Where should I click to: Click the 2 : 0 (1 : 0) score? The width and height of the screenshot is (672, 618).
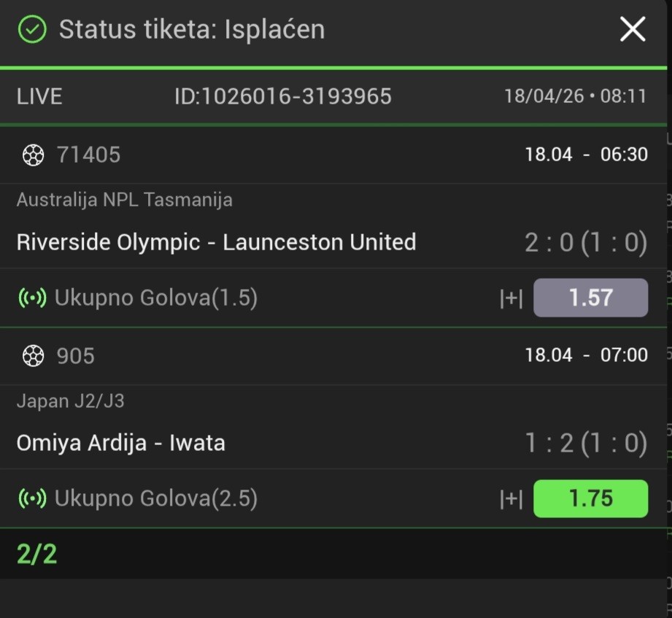tap(585, 243)
